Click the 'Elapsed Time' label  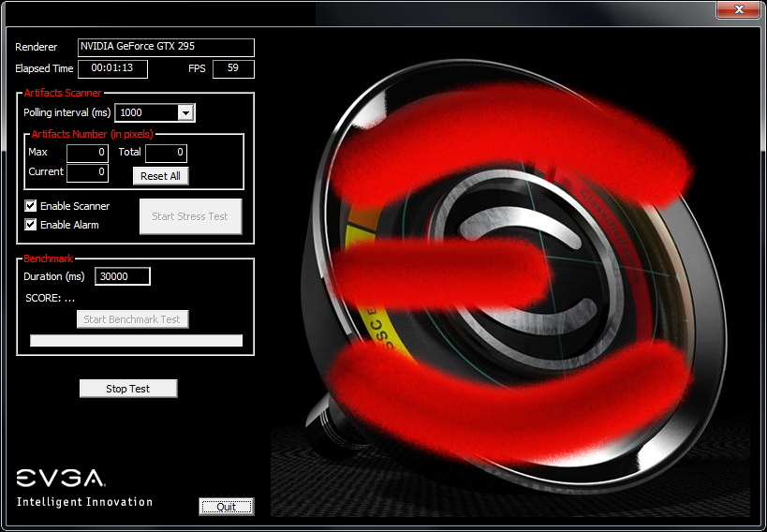click(x=44, y=68)
